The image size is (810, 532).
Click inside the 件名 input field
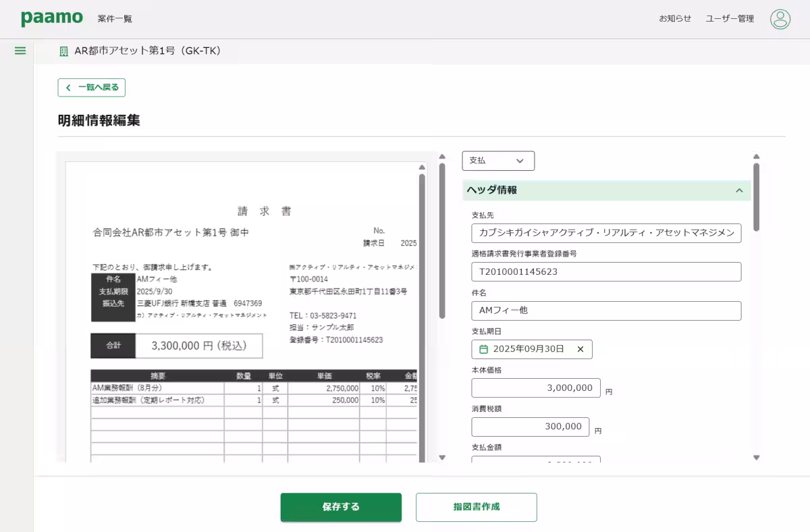click(605, 311)
